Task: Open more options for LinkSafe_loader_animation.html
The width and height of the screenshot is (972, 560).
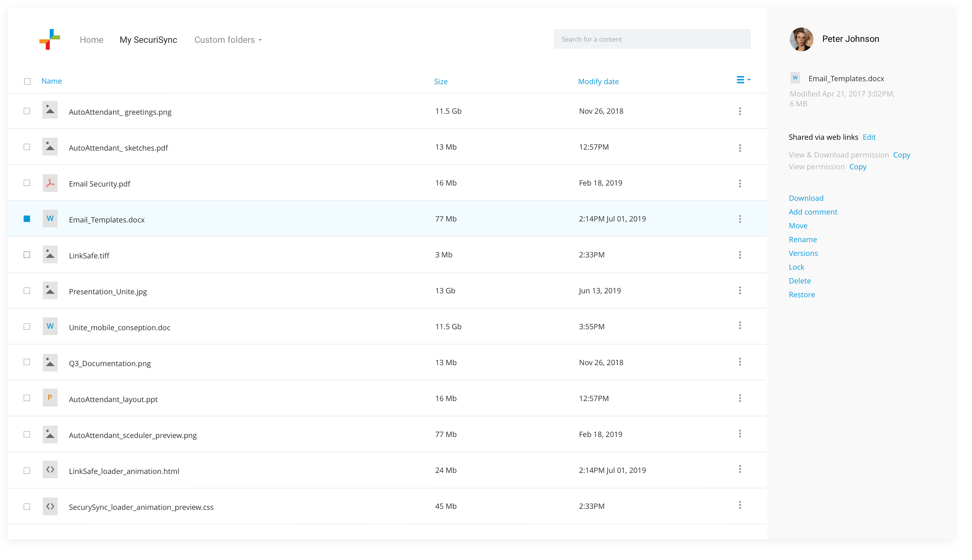Action: pos(740,469)
